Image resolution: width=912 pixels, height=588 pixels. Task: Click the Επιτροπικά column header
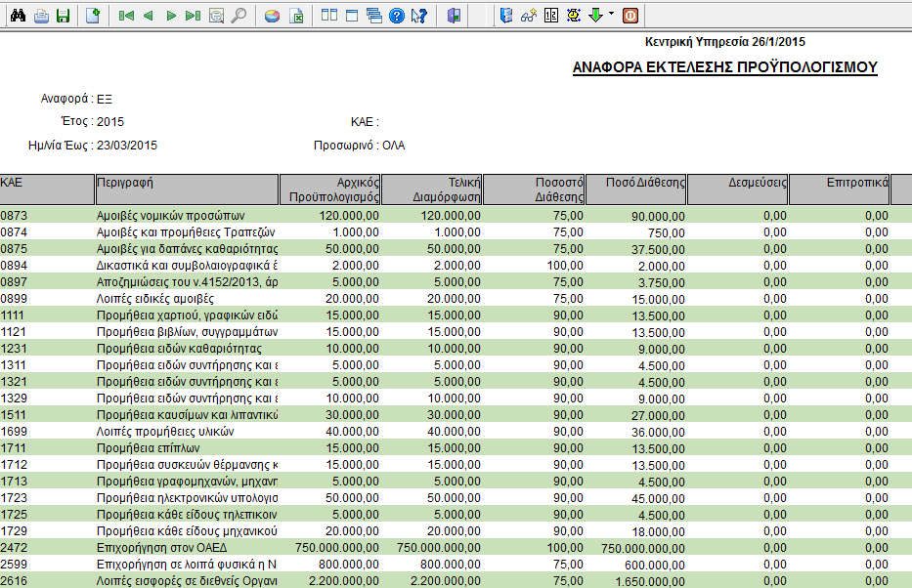pyautogui.click(x=840, y=189)
